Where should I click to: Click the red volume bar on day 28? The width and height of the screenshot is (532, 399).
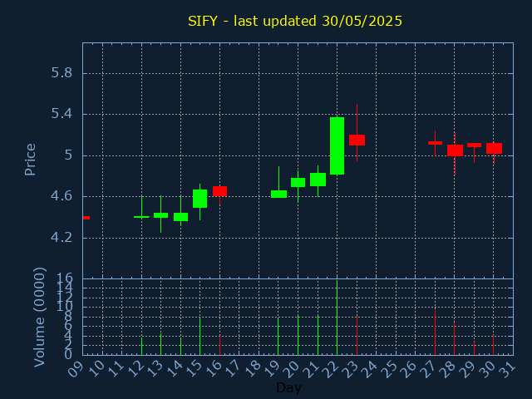(x=455, y=338)
